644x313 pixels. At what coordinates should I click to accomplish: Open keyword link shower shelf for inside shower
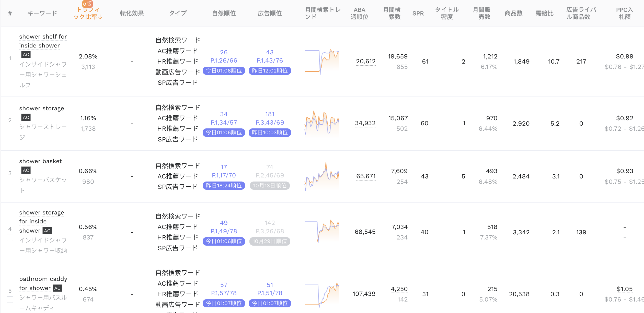[x=43, y=41]
